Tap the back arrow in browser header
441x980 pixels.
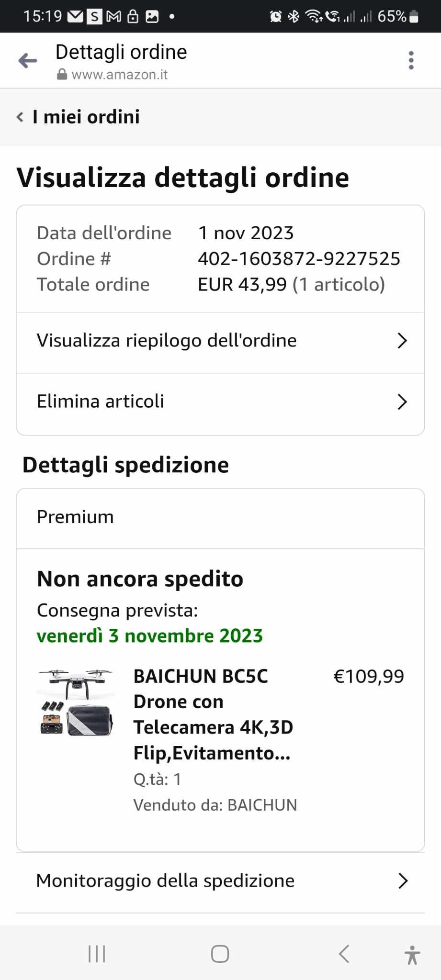click(x=28, y=60)
